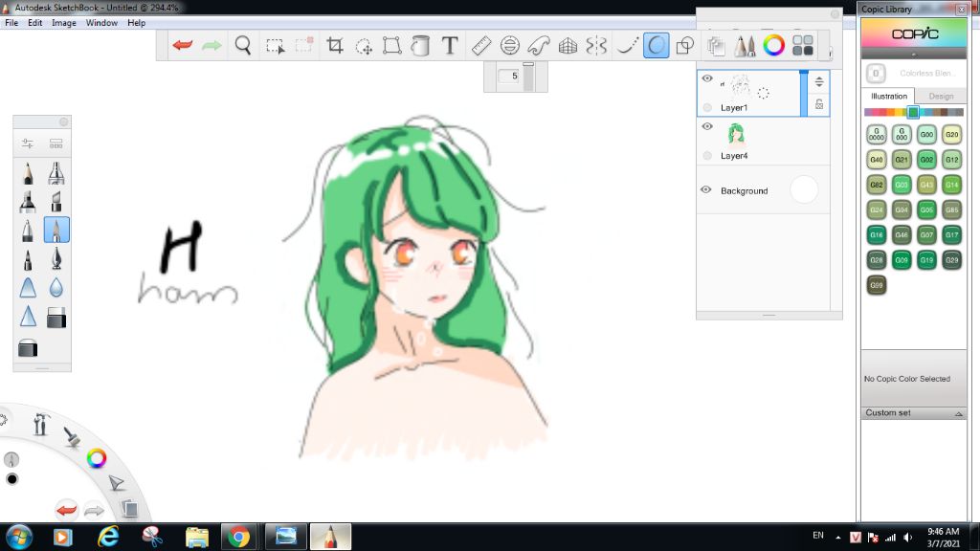
Task: Enable the French Curve guide
Action: (x=538, y=45)
